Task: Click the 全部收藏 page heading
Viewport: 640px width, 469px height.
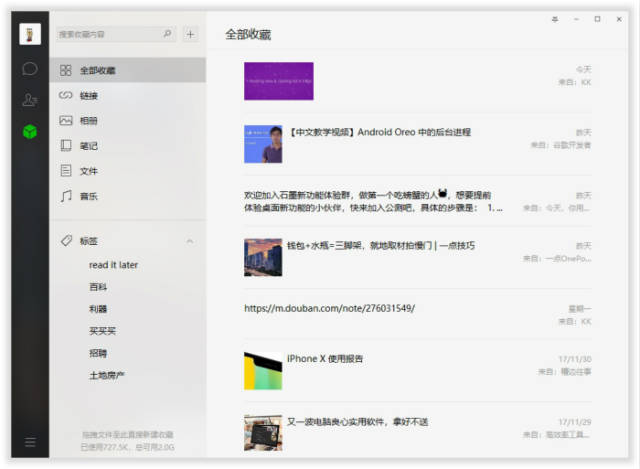Action: [x=248, y=35]
